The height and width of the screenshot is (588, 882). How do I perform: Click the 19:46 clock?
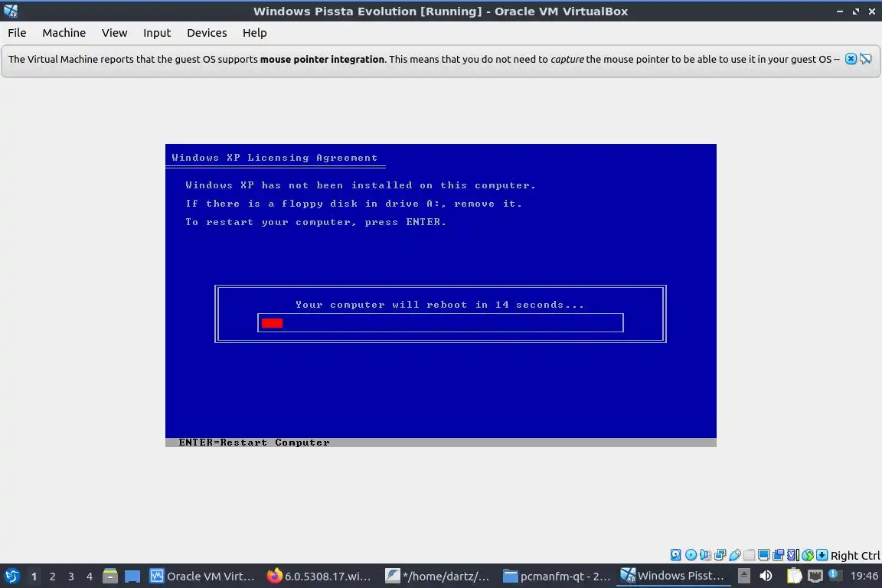tap(864, 576)
